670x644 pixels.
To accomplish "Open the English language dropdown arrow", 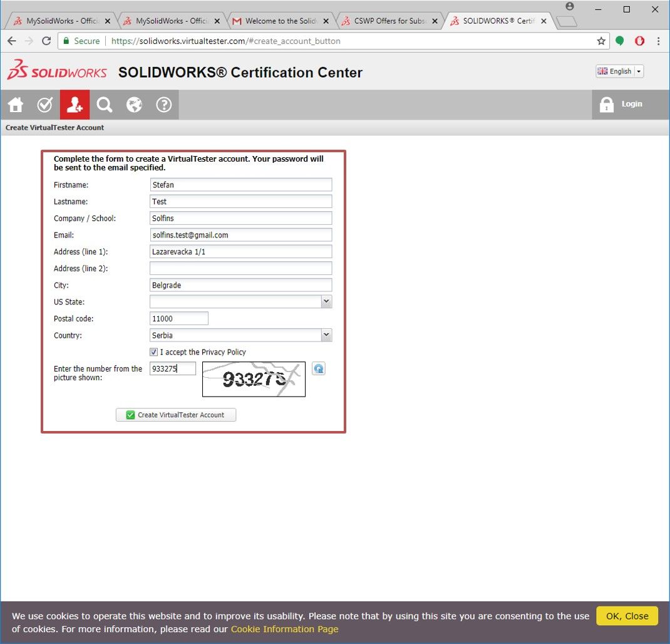I will click(x=638, y=71).
